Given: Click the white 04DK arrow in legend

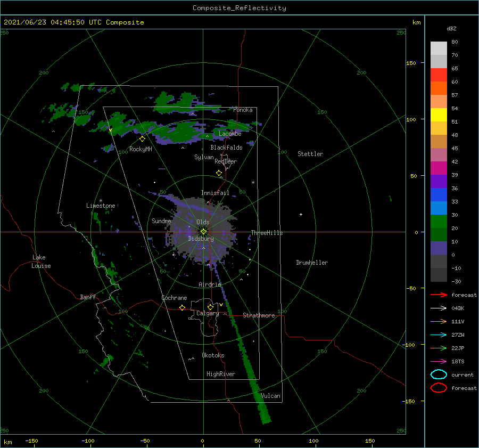Looking at the screenshot, I should coord(439,308).
